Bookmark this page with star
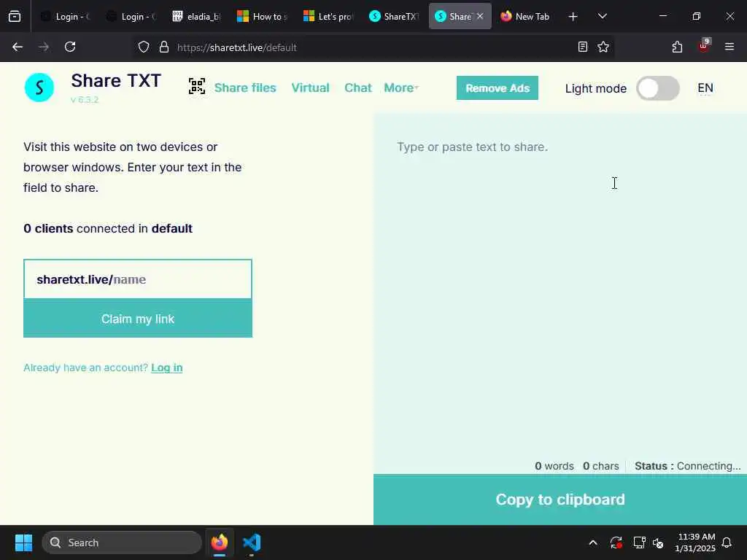Image resolution: width=747 pixels, height=560 pixels. tap(603, 47)
